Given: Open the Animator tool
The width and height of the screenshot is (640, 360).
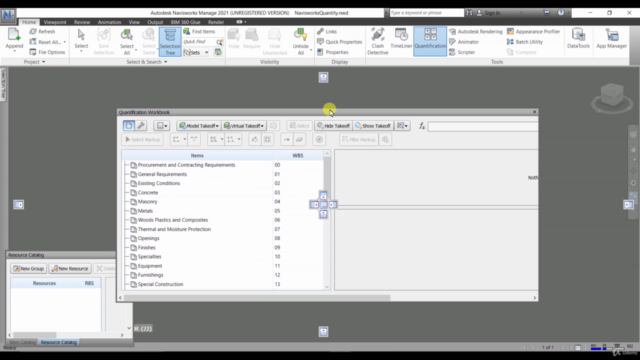Looking at the screenshot, I should point(464,42).
